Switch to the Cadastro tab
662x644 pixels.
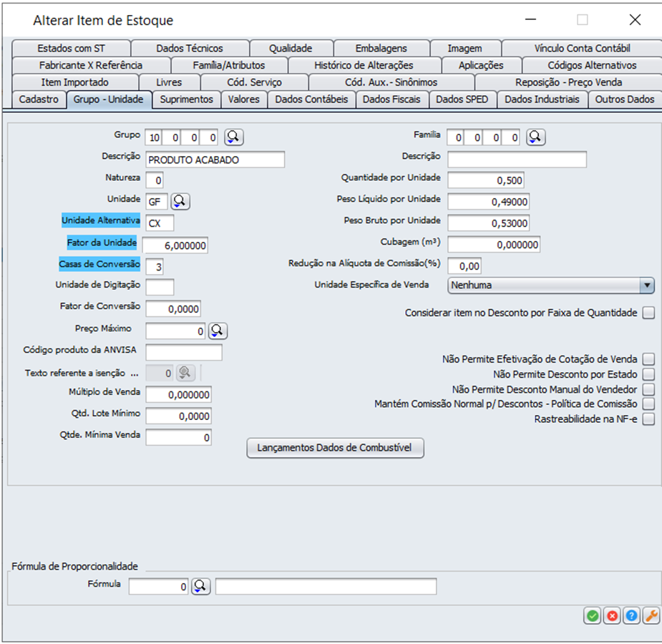click(39, 99)
